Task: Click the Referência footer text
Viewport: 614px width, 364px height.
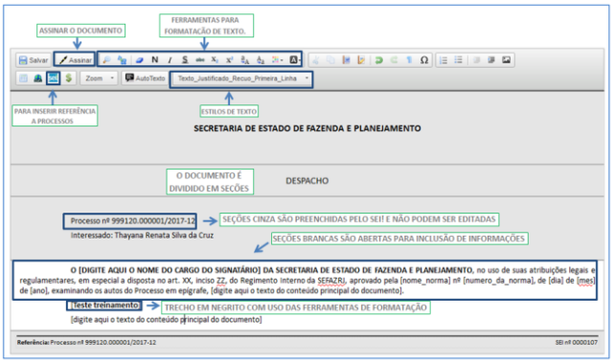Action: 86,343
